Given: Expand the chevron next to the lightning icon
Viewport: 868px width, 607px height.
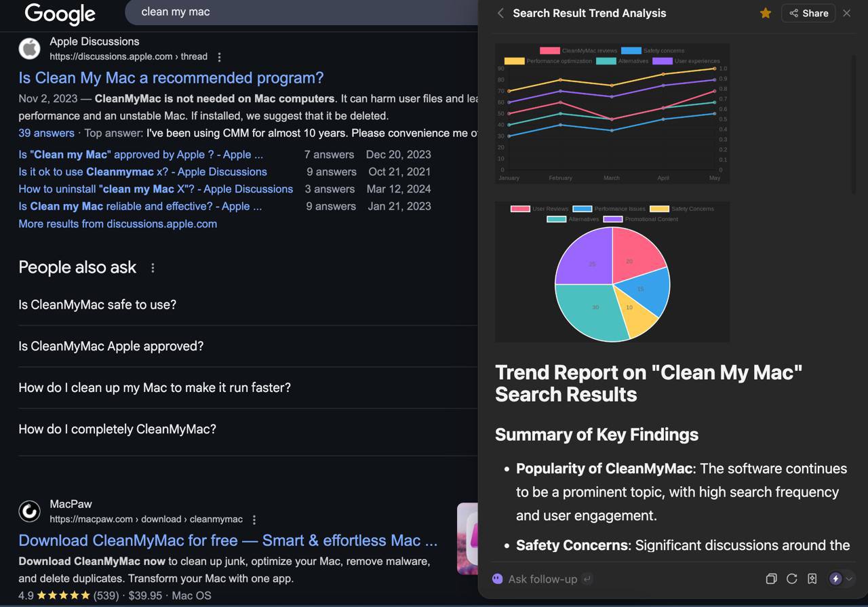Looking at the screenshot, I should click(848, 579).
